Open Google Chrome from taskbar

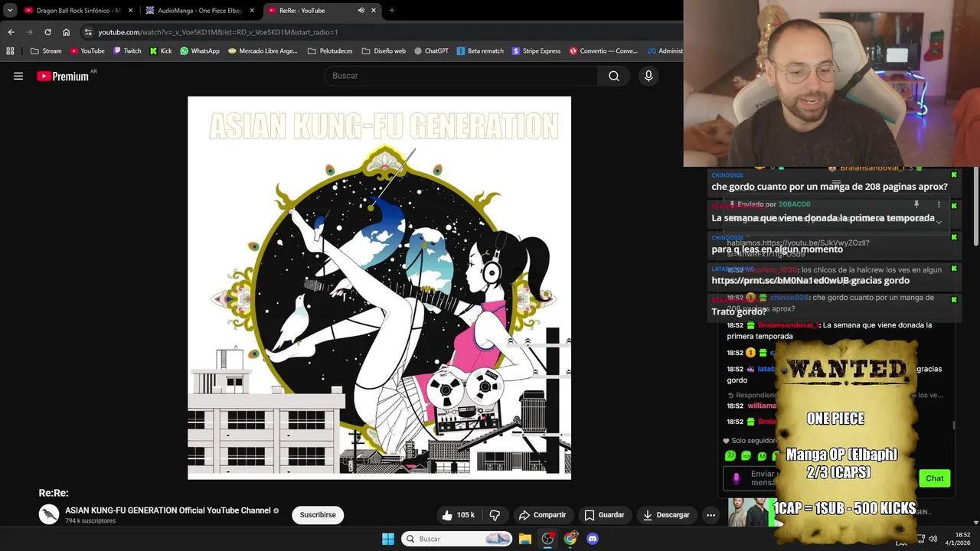point(570,539)
